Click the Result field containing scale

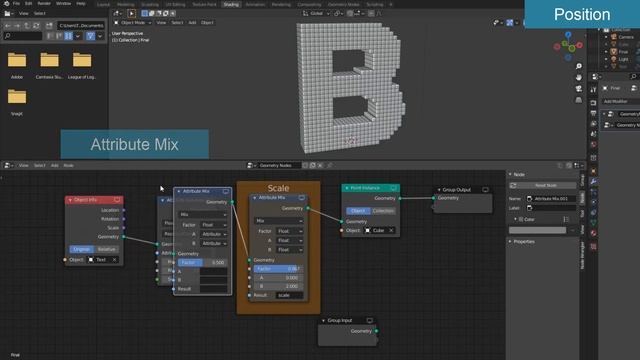pos(289,295)
